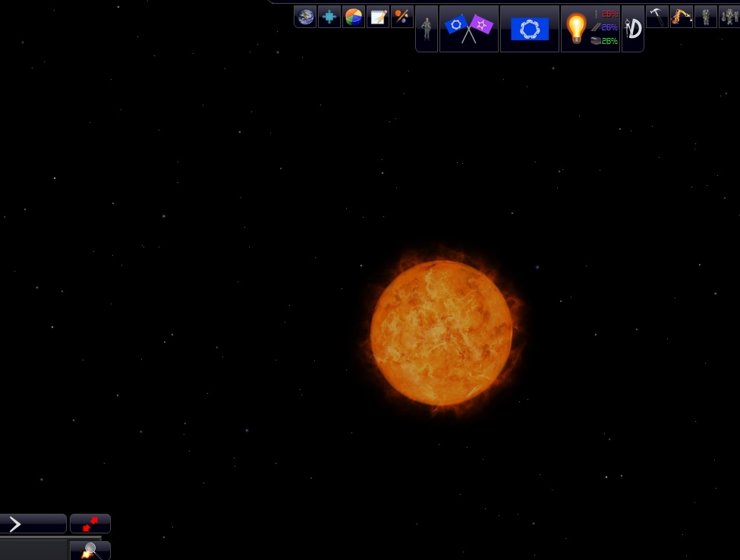This screenshot has height=560, width=740.
Task: Click the green move-arrows icon
Action: click(x=329, y=16)
